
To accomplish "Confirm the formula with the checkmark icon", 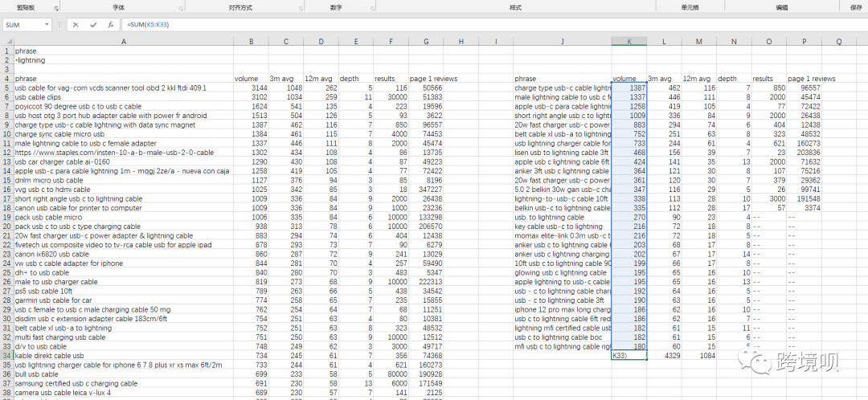I will (93, 25).
